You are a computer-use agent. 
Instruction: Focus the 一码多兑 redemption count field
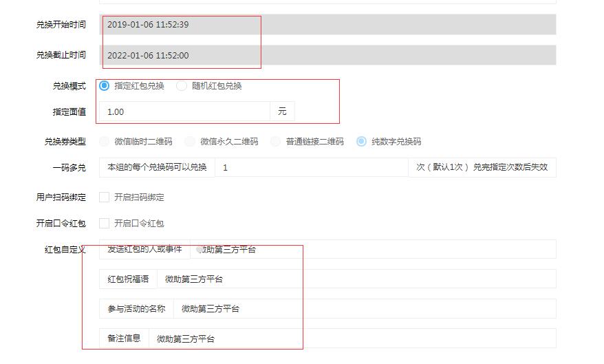311,168
